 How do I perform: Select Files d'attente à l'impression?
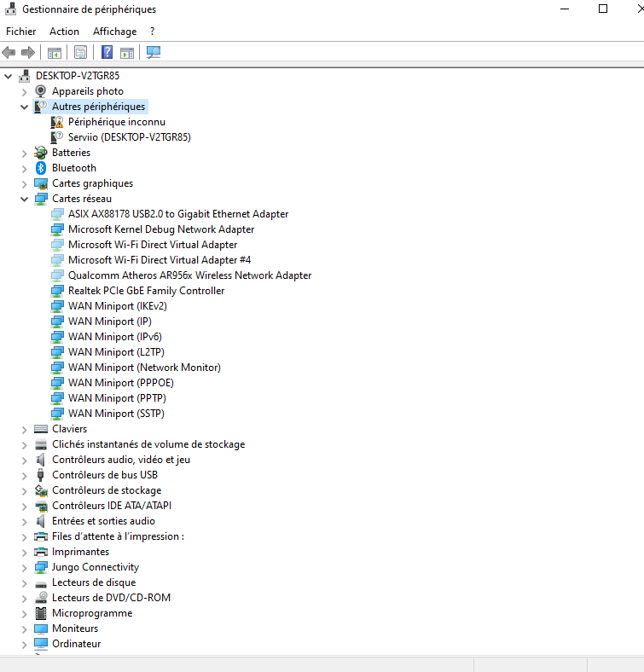tap(118, 536)
